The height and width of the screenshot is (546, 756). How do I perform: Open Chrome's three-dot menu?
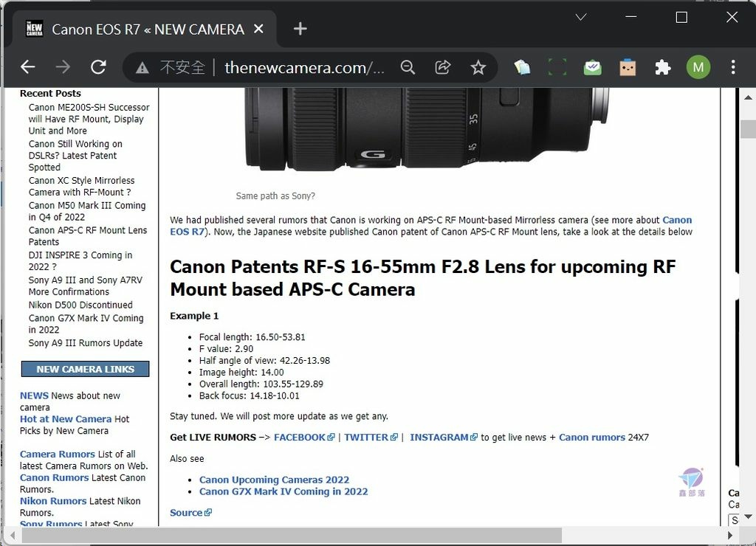tap(733, 67)
